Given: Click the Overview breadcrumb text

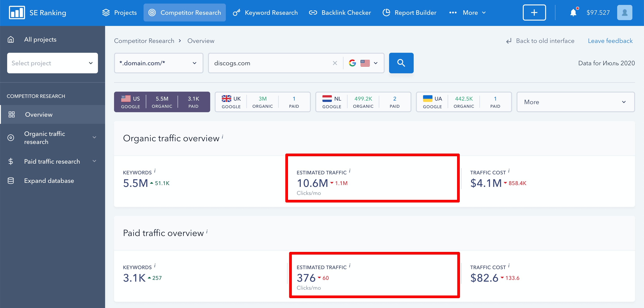Looking at the screenshot, I should [201, 41].
